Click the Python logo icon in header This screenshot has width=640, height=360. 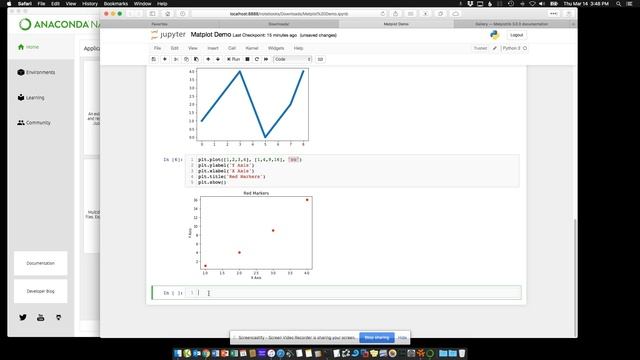click(495, 35)
